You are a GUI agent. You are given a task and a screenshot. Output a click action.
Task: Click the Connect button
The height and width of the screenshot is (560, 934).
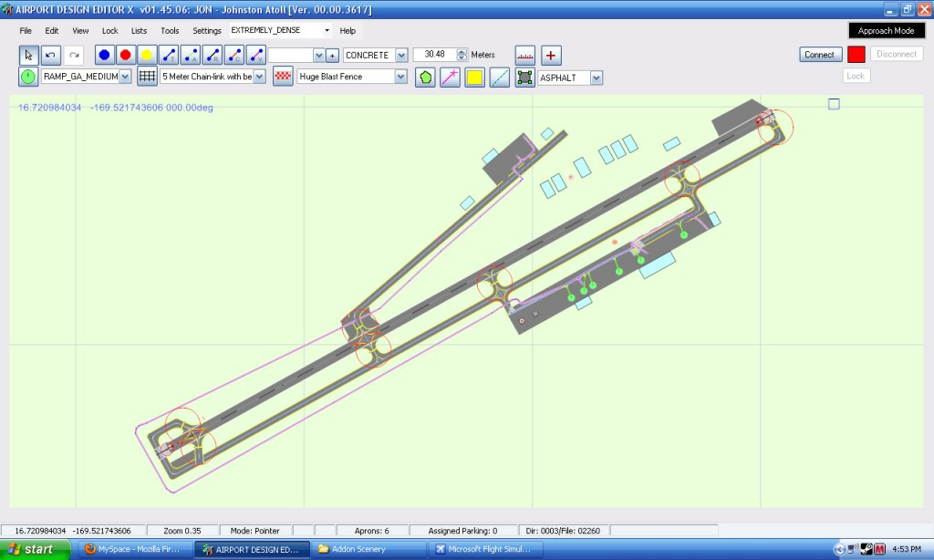pyautogui.click(x=819, y=55)
